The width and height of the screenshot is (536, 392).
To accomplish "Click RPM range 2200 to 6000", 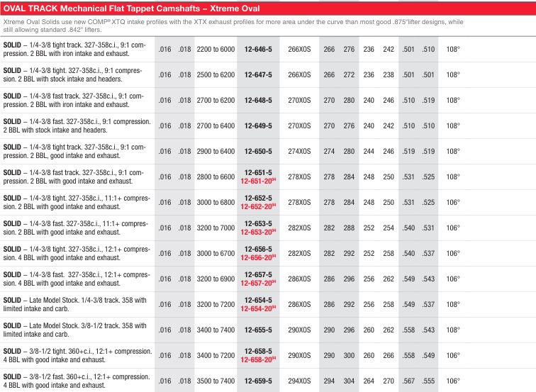I will (x=216, y=49).
